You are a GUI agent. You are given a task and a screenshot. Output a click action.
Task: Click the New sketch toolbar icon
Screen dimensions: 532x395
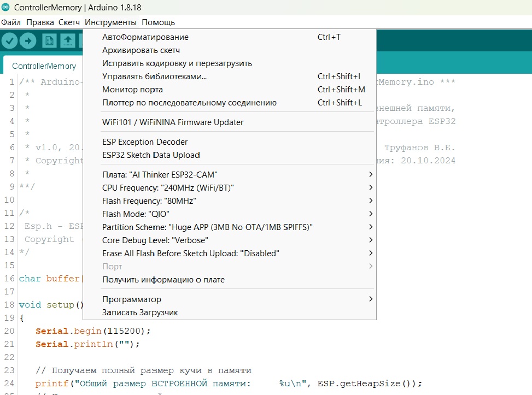coord(49,40)
